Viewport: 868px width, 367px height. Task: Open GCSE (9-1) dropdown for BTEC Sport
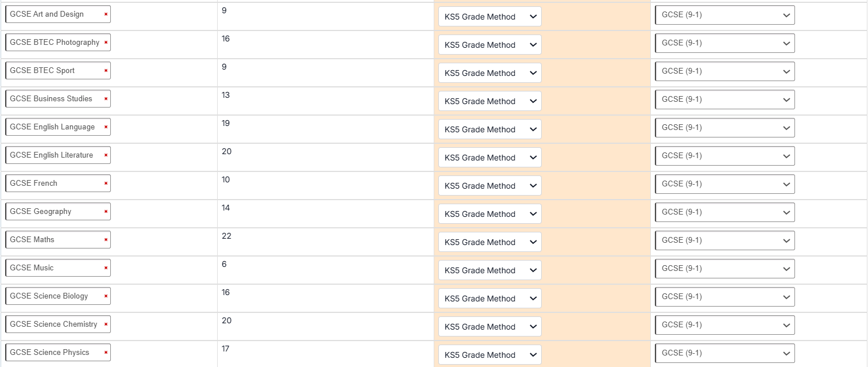pyautogui.click(x=724, y=71)
